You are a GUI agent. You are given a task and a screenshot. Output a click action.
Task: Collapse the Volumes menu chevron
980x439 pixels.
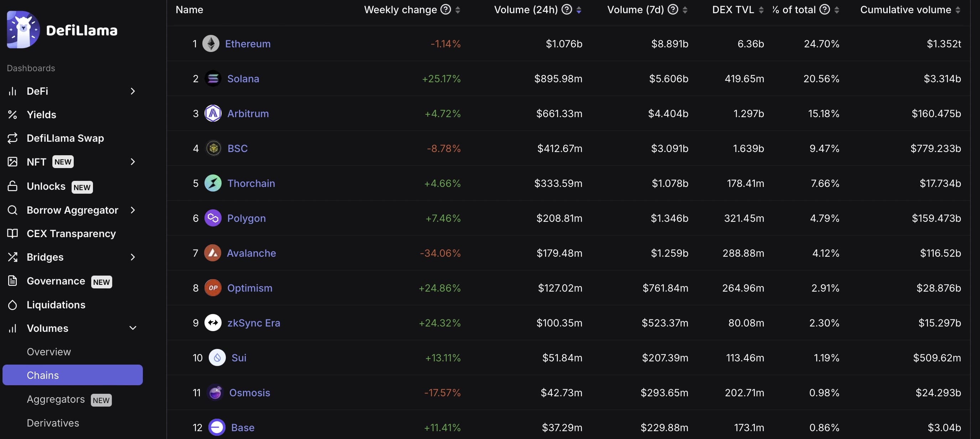[x=133, y=328]
